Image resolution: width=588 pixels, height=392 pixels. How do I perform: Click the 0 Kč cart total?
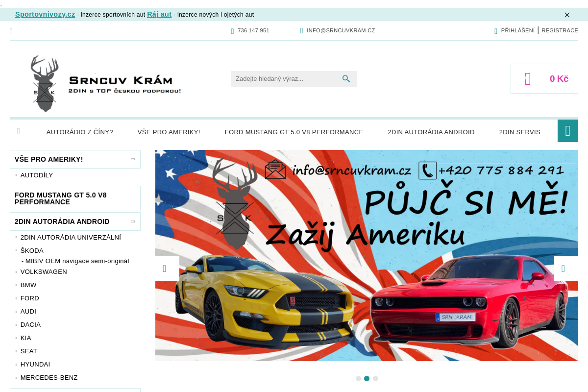point(559,79)
